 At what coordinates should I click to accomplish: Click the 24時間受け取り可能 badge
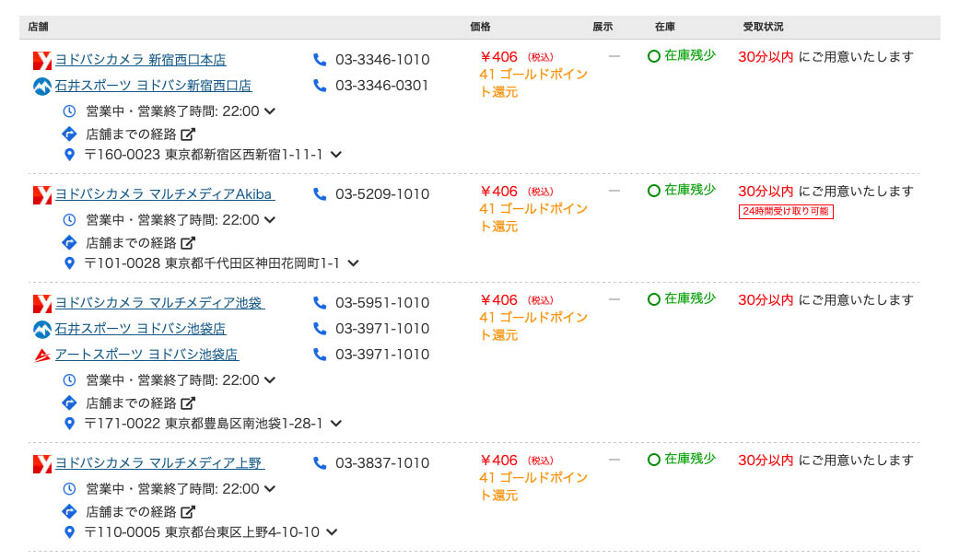786,212
